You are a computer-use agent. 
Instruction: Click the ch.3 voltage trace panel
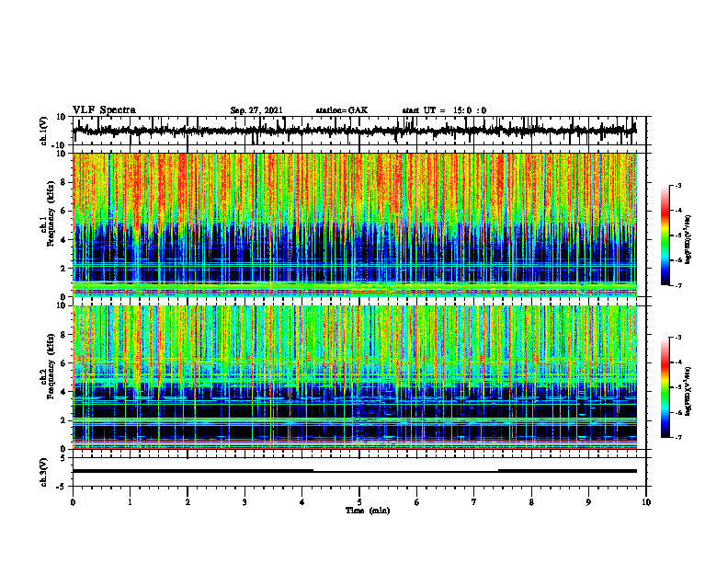point(359,472)
